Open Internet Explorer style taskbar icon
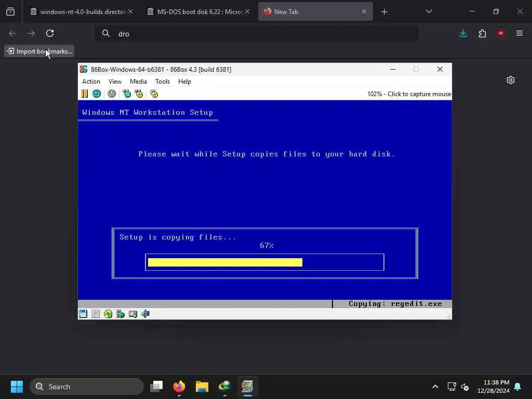 click(x=224, y=387)
